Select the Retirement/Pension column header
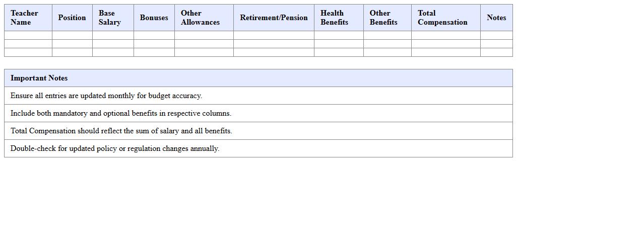Screen dimensions: 644x252 274,18
